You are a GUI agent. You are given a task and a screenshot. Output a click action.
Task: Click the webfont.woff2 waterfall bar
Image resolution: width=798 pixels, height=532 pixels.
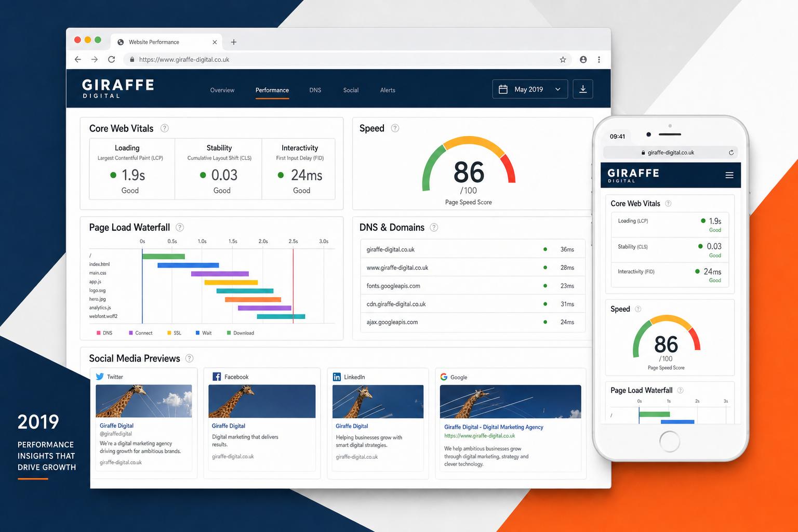coord(281,316)
